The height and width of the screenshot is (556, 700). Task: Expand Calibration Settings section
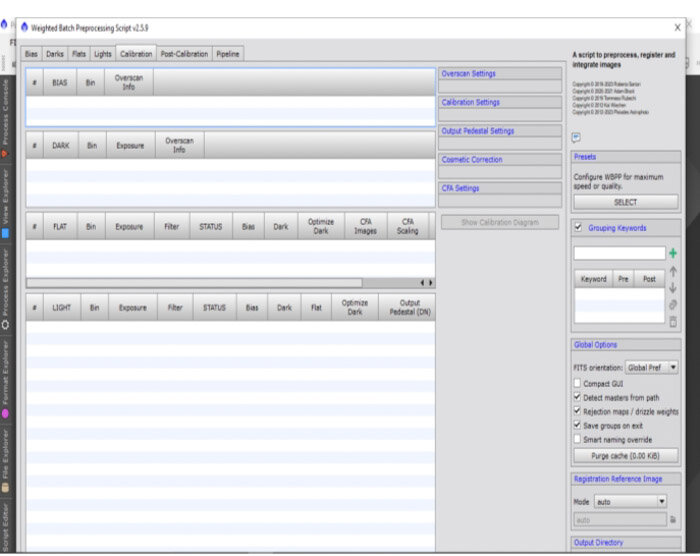(500, 102)
